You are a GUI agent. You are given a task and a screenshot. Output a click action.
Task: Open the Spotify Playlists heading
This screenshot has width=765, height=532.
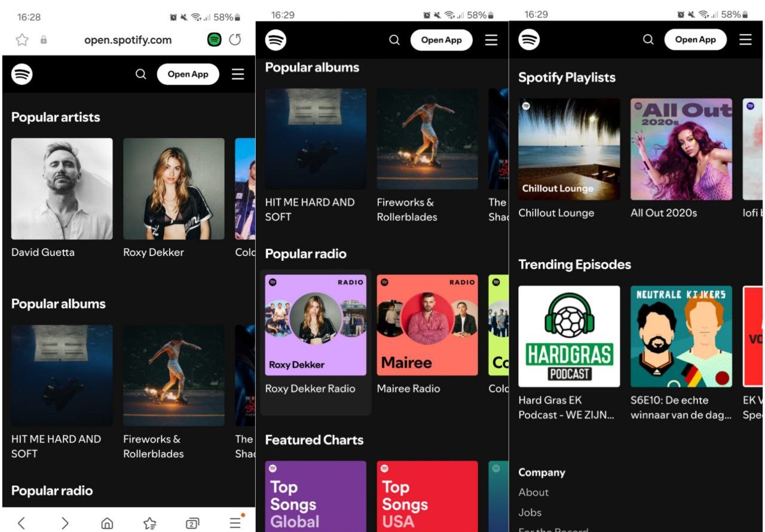pyautogui.click(x=567, y=77)
